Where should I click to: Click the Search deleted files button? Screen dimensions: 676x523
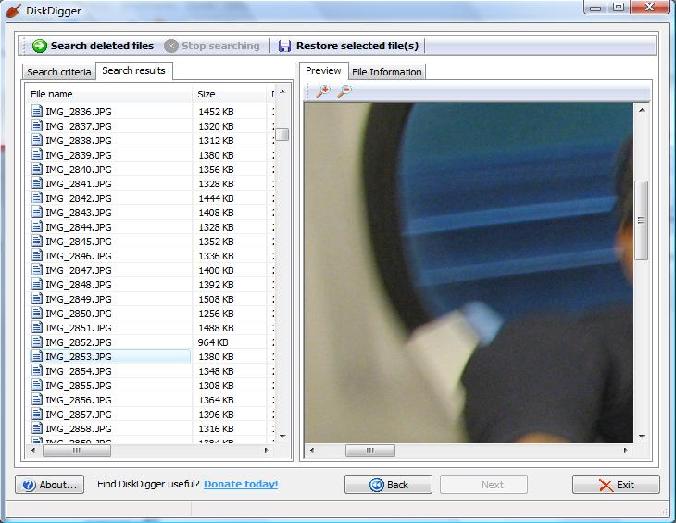(93, 46)
